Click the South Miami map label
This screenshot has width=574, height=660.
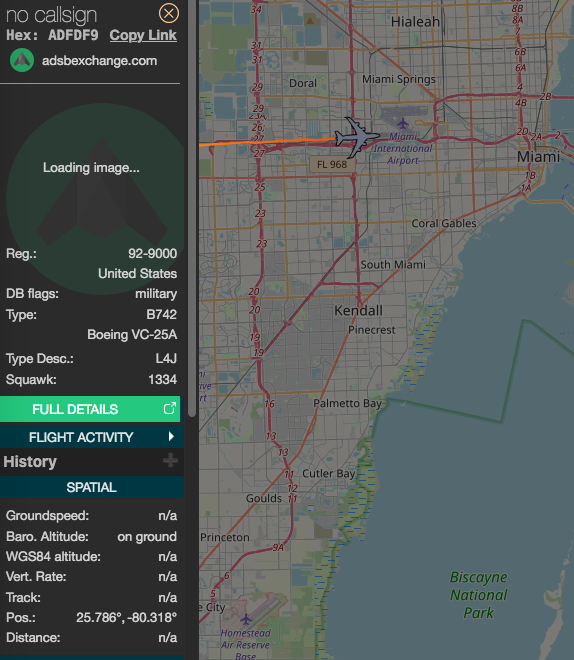(x=393, y=265)
